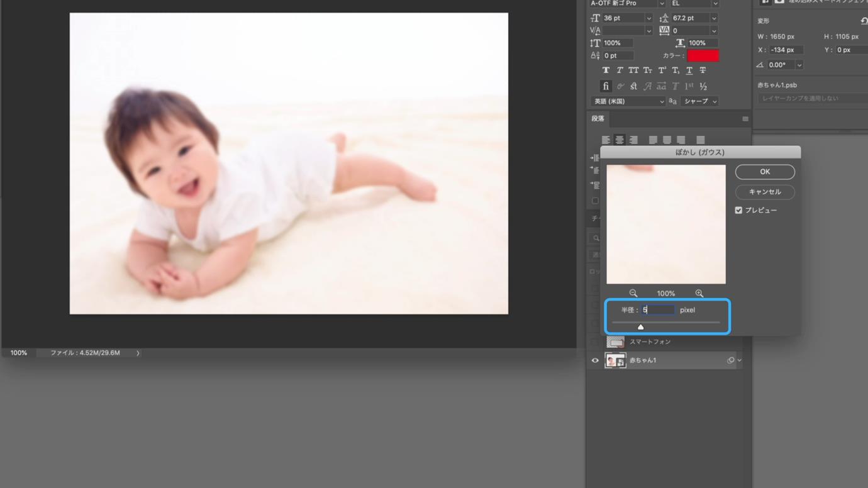Click the 半径 radius input field
This screenshot has width=868, height=488.
(658, 310)
